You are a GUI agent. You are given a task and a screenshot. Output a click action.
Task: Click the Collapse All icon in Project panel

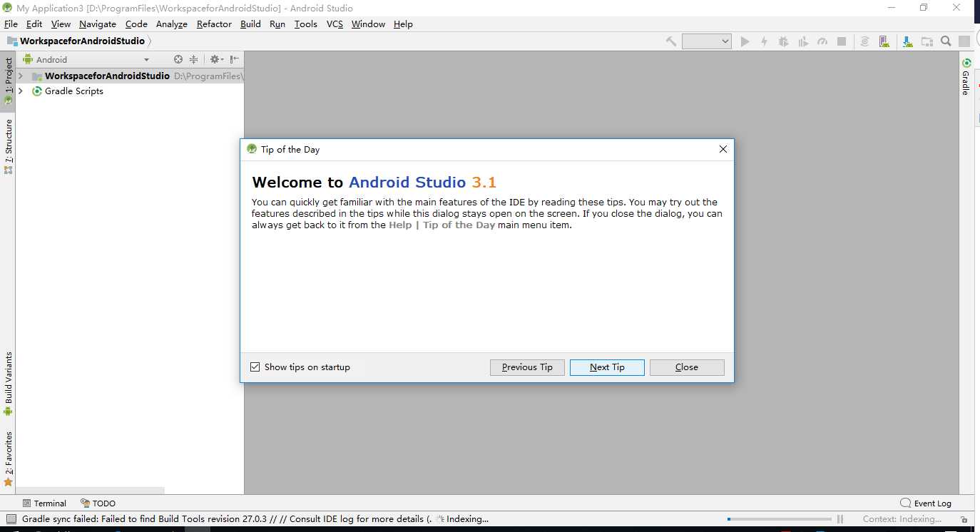(x=193, y=59)
